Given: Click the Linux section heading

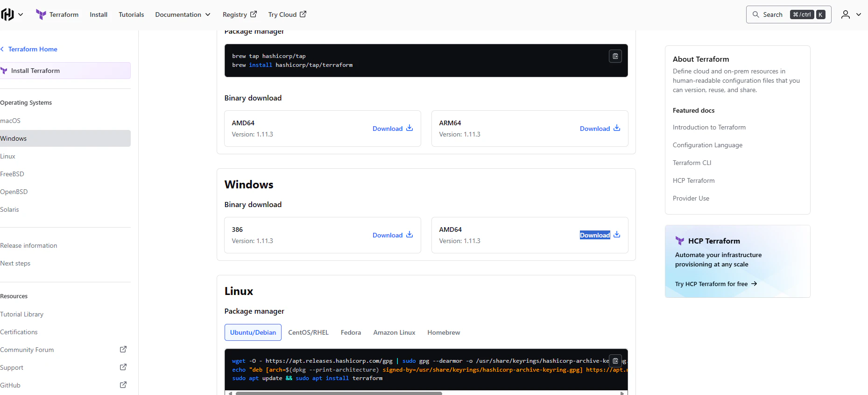Looking at the screenshot, I should tap(239, 291).
